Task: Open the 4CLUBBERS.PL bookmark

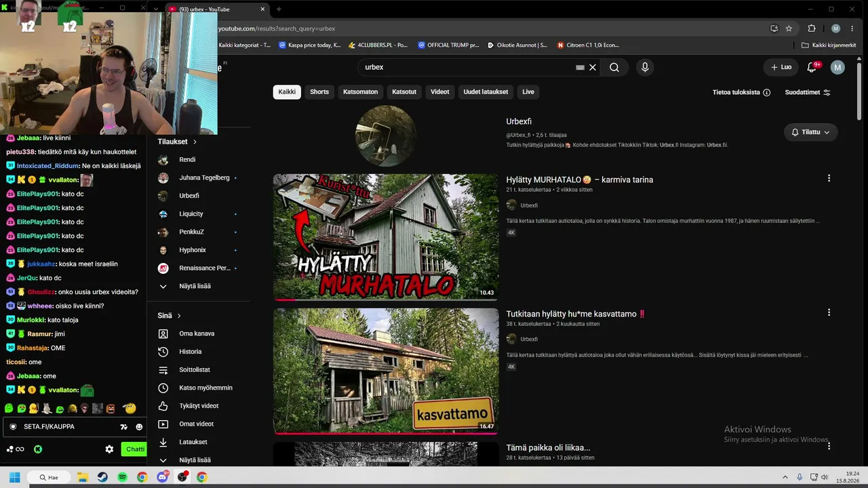Action: pos(378,45)
